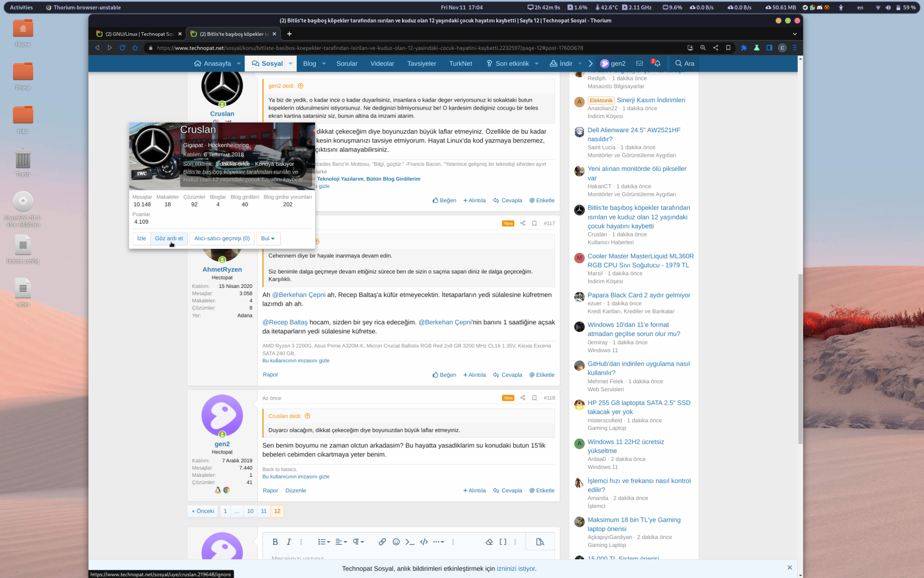924x578 pixels.
Task: Open a new browser tab
Action: click(289, 34)
